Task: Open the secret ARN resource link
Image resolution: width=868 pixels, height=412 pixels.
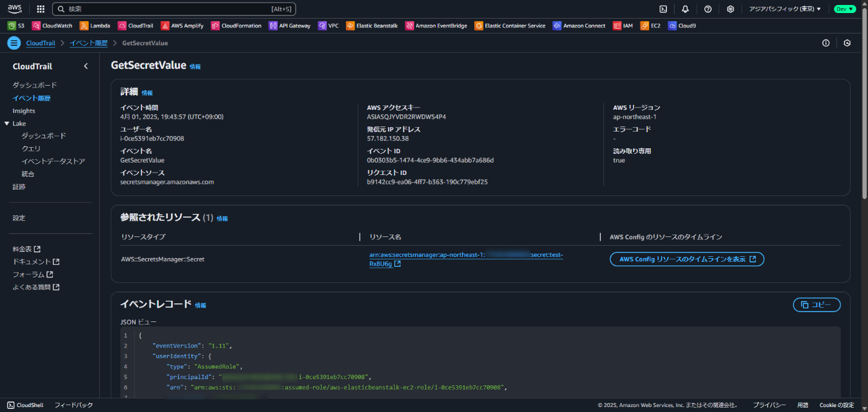Action: pyautogui.click(x=466, y=259)
